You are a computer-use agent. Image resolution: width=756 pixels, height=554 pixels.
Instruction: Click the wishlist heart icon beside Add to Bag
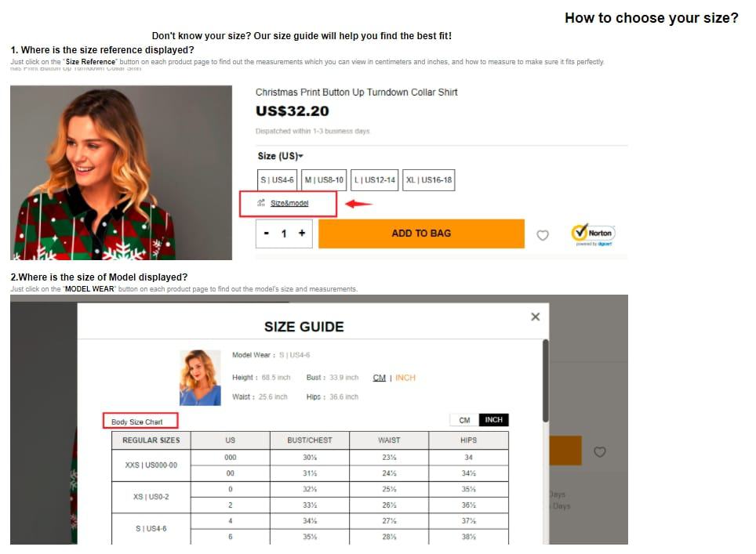543,235
